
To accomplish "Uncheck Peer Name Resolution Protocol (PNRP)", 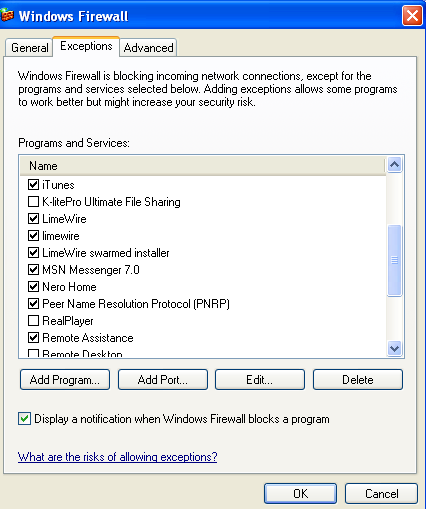I will click(33, 303).
